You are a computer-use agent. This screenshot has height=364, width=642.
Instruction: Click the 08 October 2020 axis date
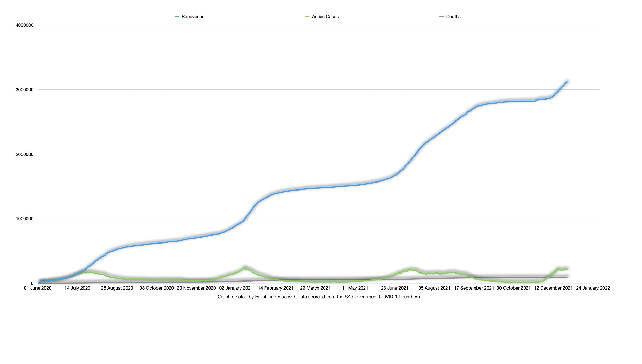click(156, 288)
